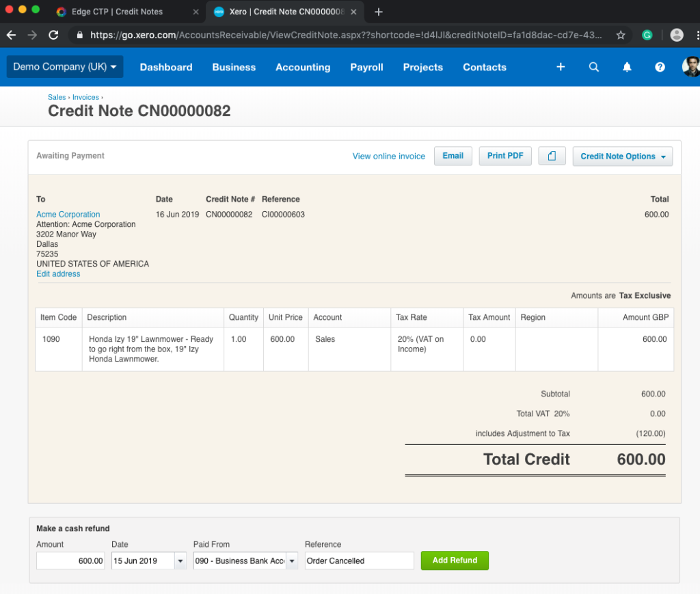700x594 pixels.
Task: Bookmark page with the star icon
Action: pos(621,36)
